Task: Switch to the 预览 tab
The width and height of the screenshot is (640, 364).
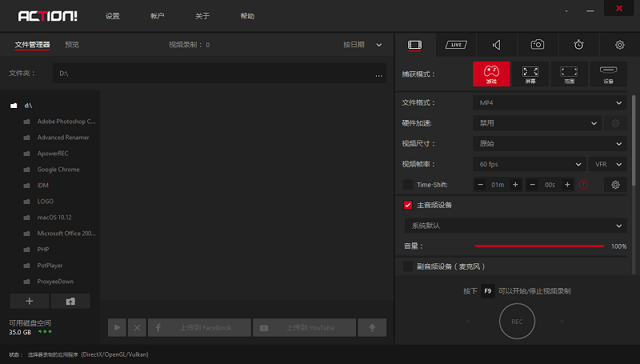Action: click(72, 45)
